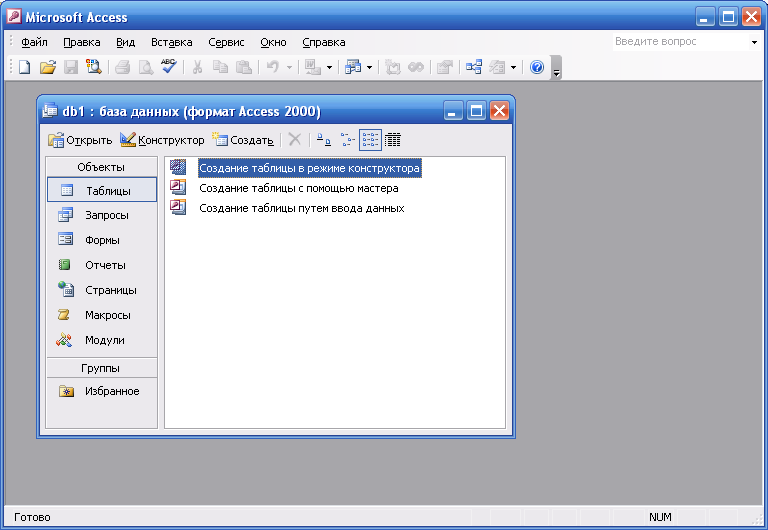This screenshot has width=768, height=530.
Task: Open the Избранное group
Action: click(102, 391)
